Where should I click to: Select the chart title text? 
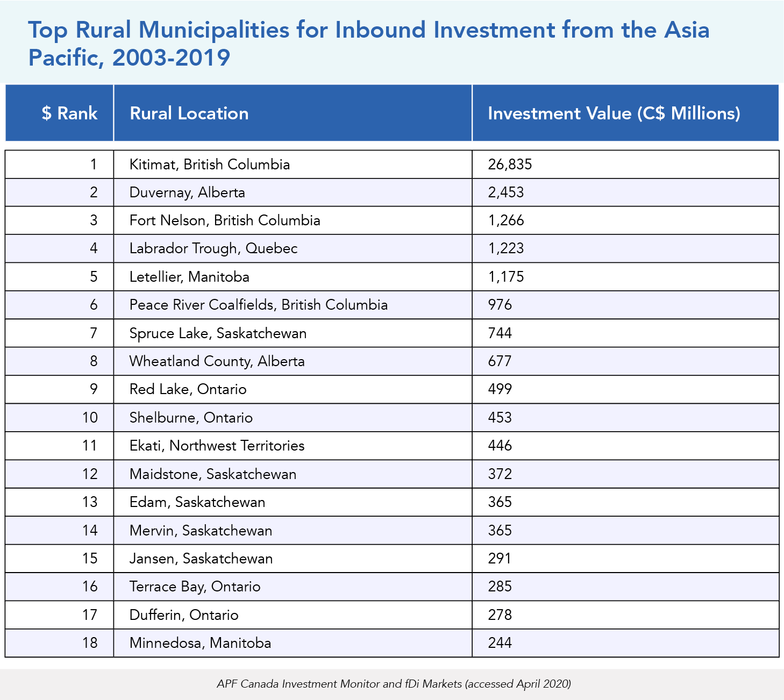tap(368, 44)
